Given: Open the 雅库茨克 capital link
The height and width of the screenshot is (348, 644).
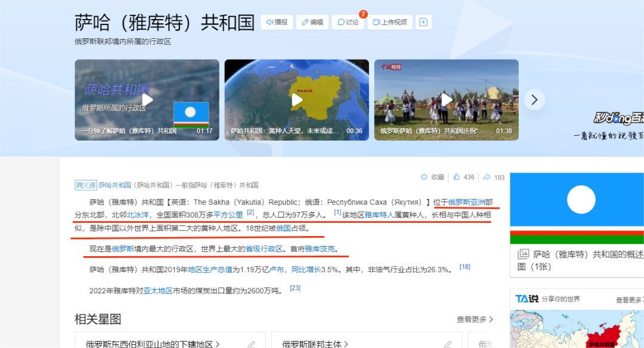Looking at the screenshot, I should click(x=320, y=248).
